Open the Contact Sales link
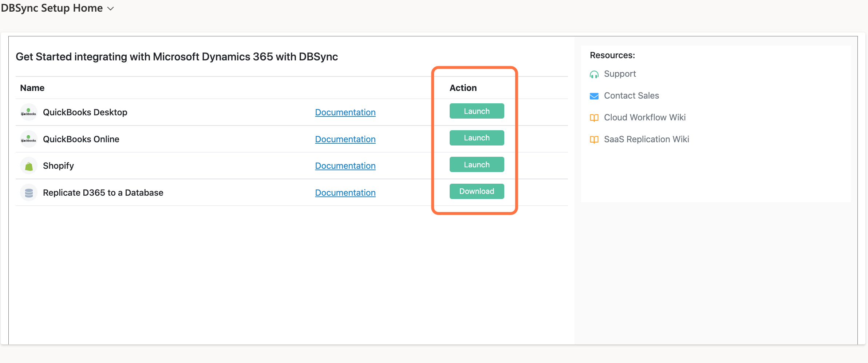868x363 pixels. [x=631, y=96]
